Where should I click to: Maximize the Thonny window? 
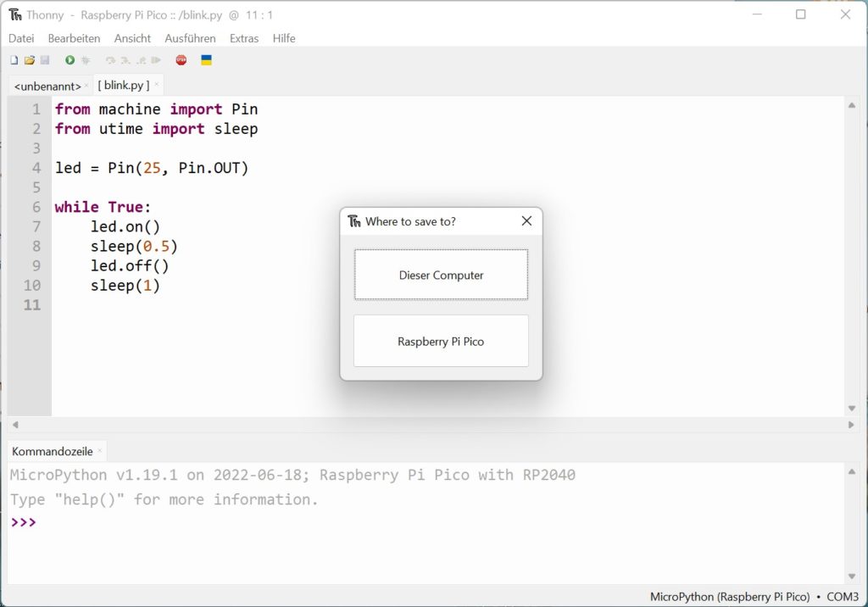(800, 14)
